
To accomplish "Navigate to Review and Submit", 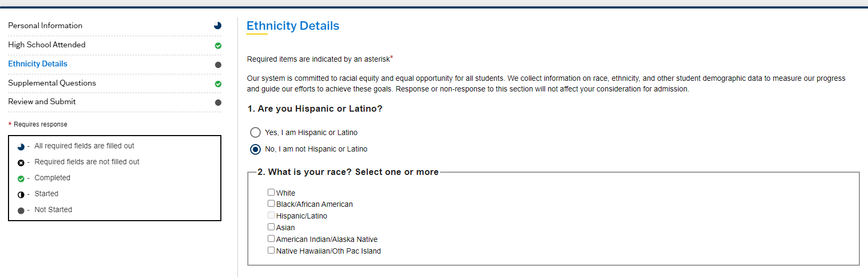I will pyautogui.click(x=42, y=102).
